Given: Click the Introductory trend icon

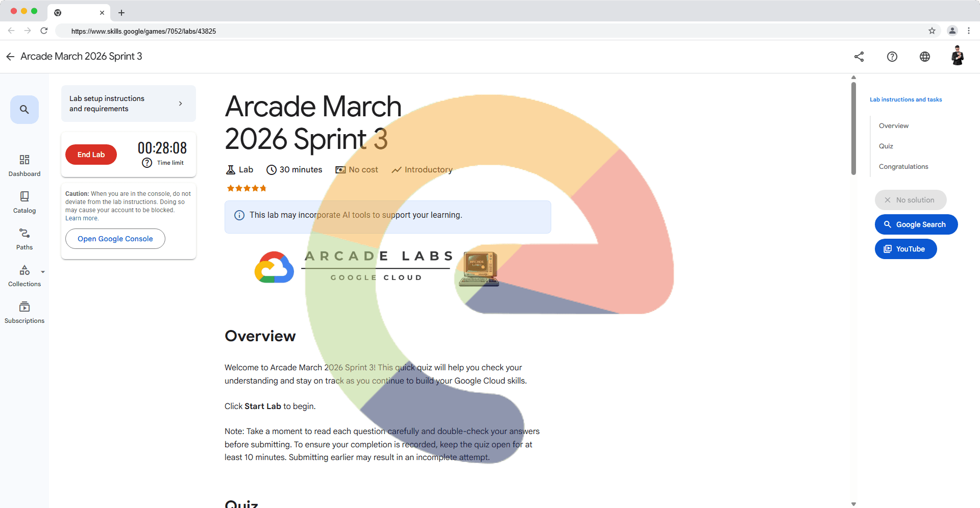Looking at the screenshot, I should point(397,170).
